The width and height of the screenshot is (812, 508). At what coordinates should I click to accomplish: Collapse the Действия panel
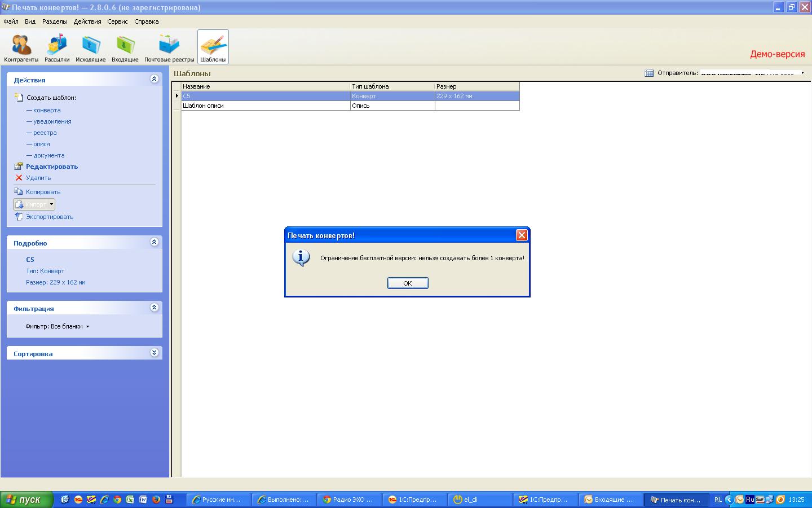(x=154, y=79)
